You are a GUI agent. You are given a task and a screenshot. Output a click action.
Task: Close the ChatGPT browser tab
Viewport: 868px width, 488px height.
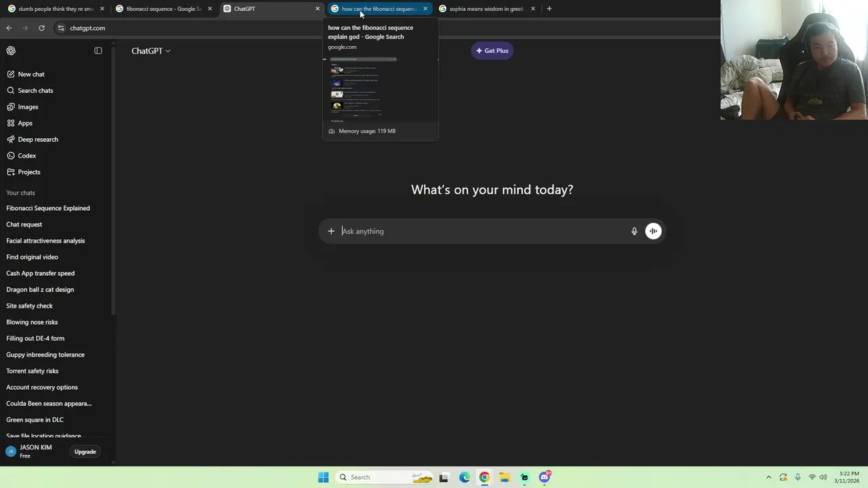(317, 9)
